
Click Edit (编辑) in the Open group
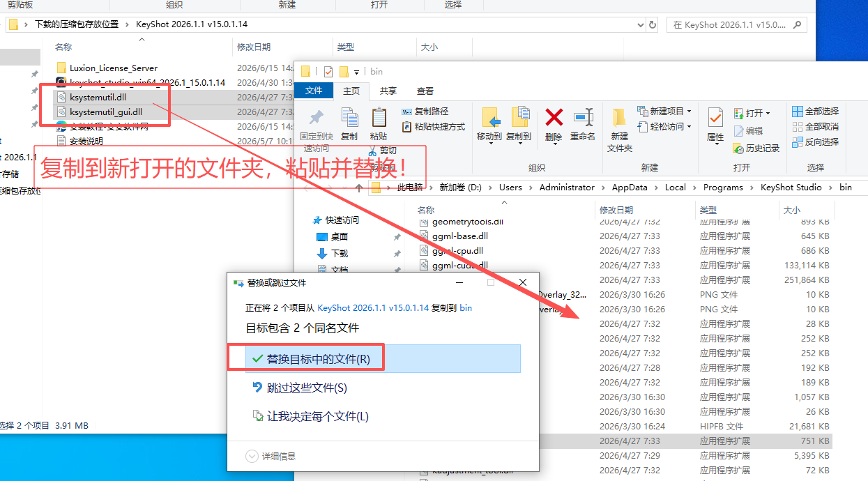(748, 131)
